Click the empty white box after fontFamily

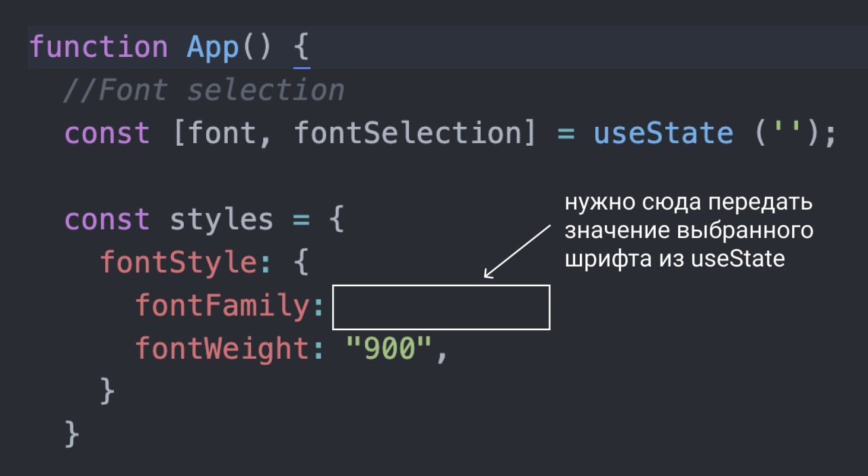[441, 307]
